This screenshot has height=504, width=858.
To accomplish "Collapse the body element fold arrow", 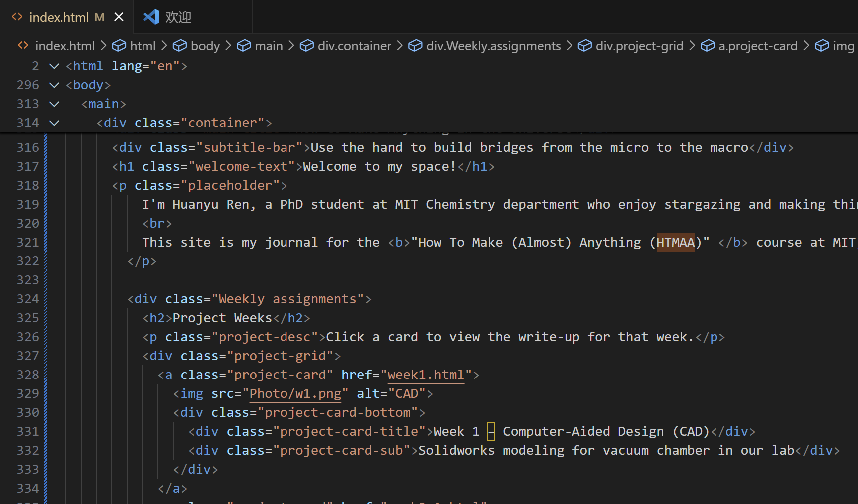I will click(54, 85).
